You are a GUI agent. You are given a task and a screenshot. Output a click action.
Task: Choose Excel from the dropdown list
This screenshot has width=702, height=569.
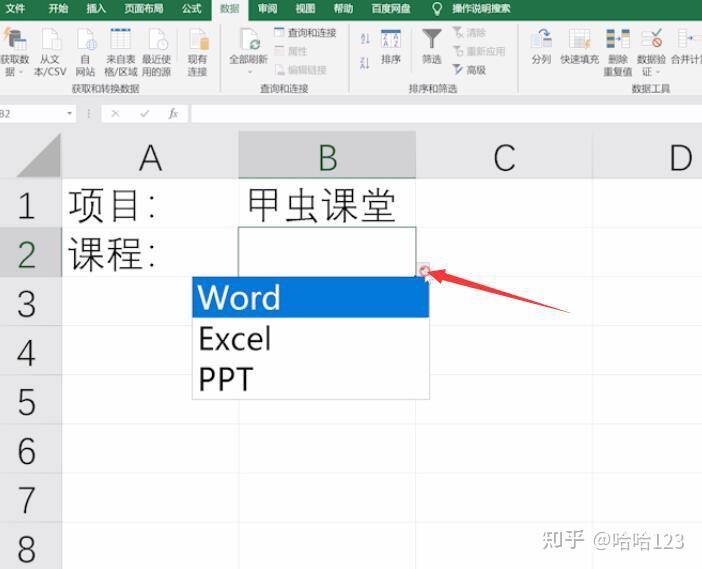pos(311,338)
